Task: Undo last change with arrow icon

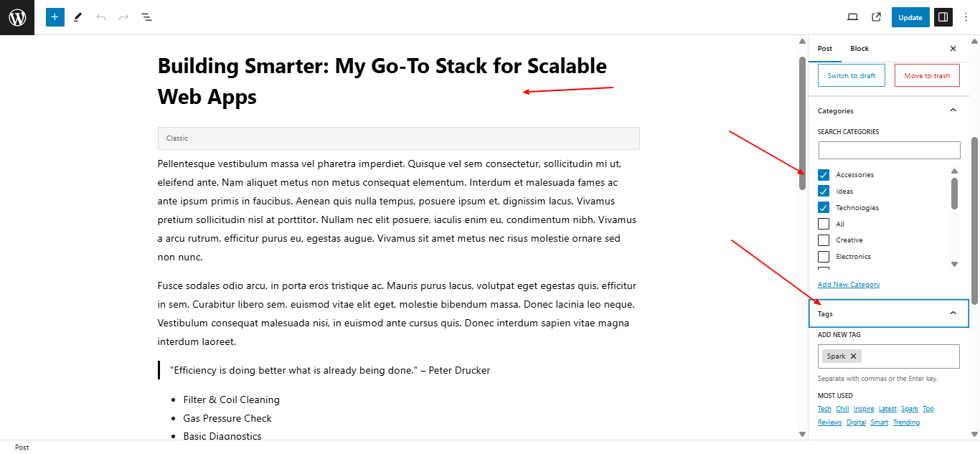Action: pos(101,17)
